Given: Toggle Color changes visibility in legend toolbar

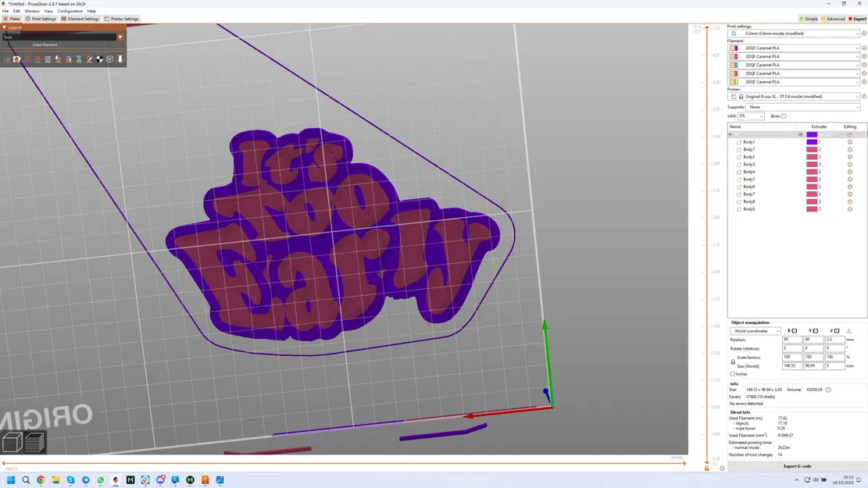Looking at the screenshot, I should (69, 59).
